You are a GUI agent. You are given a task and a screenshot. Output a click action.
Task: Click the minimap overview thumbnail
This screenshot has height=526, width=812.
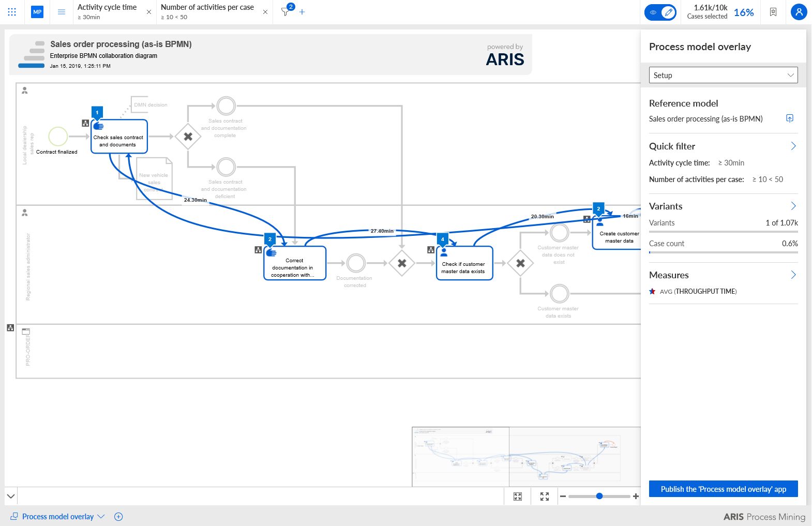pos(526,457)
